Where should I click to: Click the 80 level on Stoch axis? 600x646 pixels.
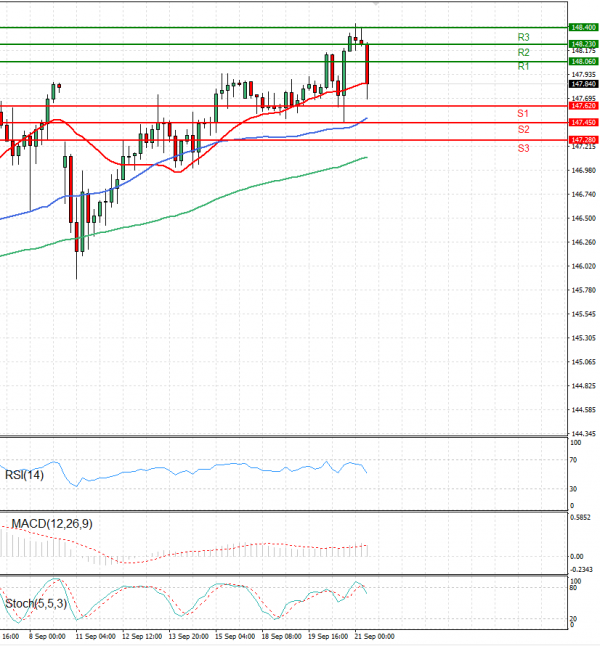[x=573, y=588]
